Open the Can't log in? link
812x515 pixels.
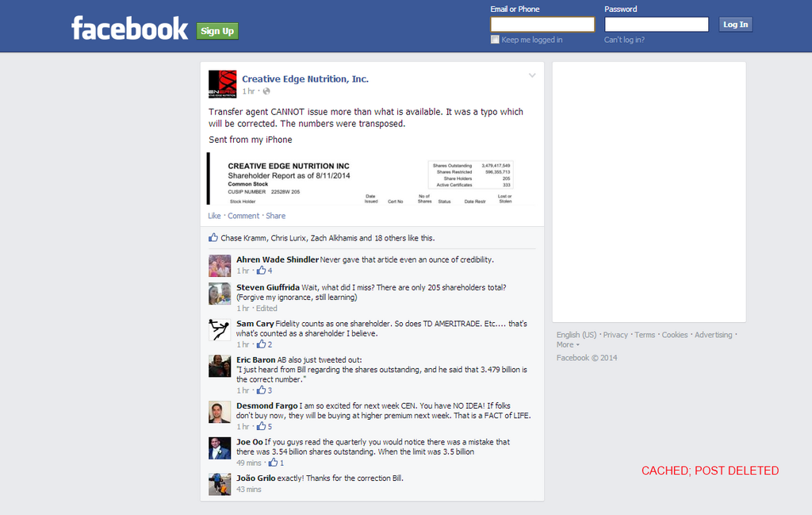click(624, 40)
